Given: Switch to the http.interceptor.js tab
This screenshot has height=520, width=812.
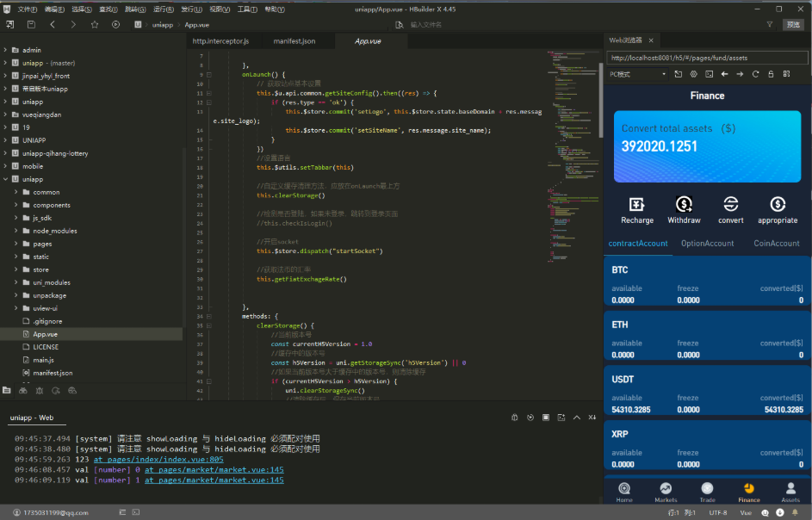Looking at the screenshot, I should (x=220, y=41).
